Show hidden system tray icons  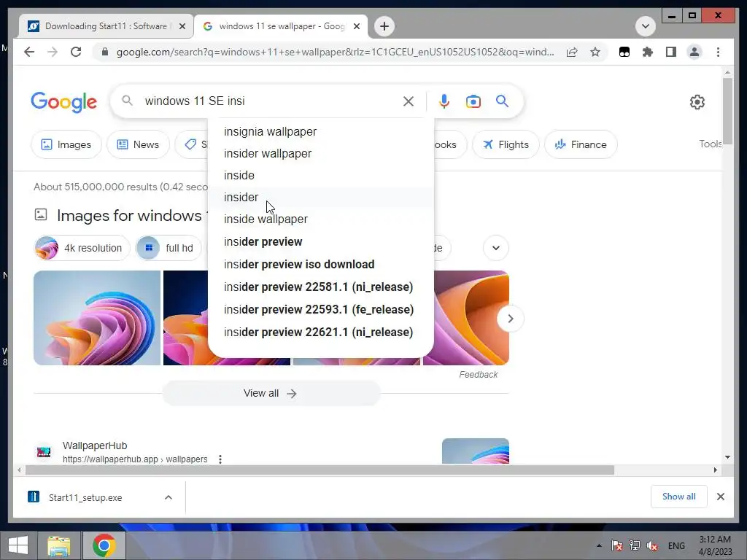click(x=599, y=545)
